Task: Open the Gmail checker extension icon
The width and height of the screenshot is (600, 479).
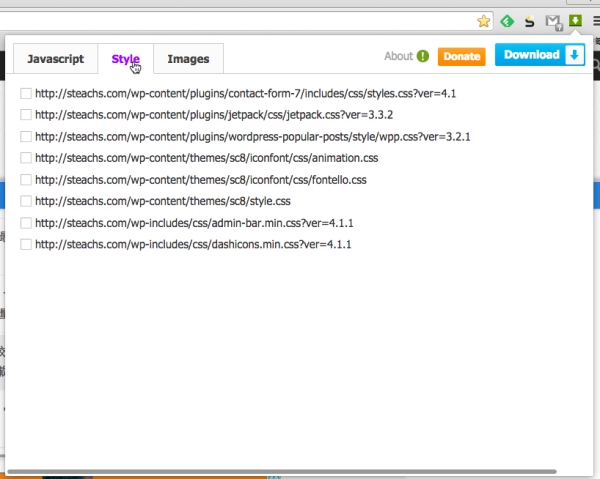Action: click(554, 22)
